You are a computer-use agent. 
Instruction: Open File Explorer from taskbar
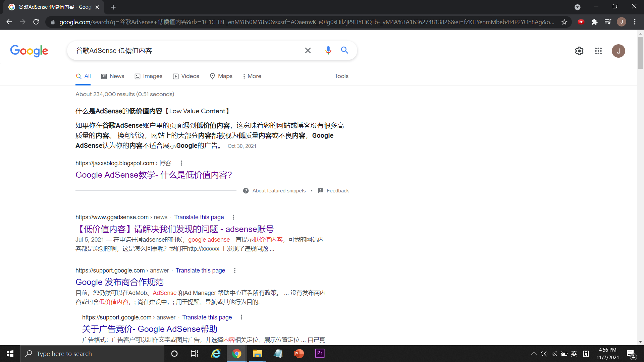tap(257, 354)
